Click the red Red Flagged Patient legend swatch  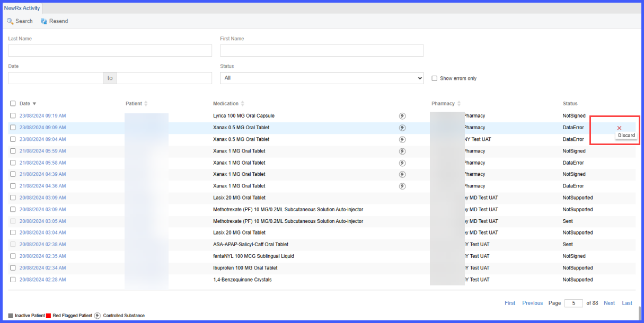pos(48,316)
